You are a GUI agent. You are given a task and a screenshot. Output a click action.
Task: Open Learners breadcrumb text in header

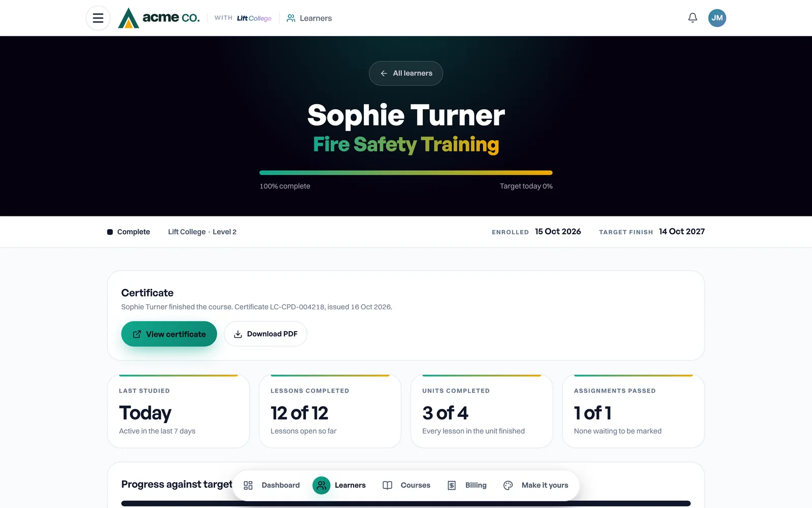coord(316,18)
